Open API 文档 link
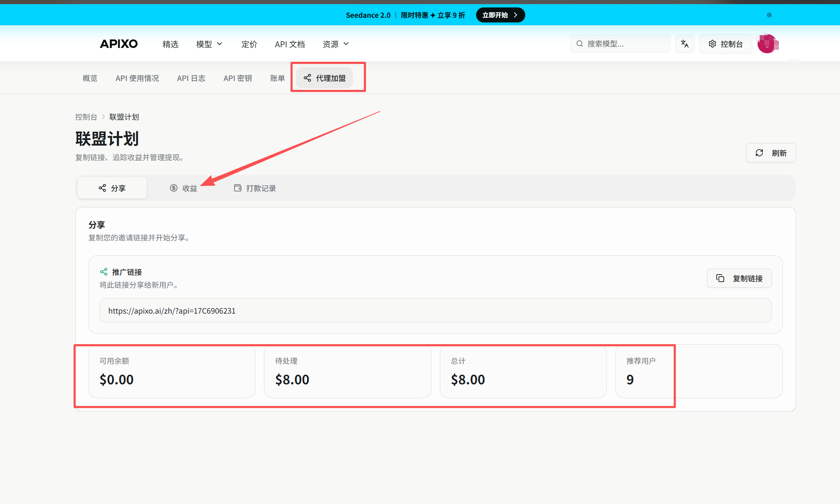 tap(290, 44)
